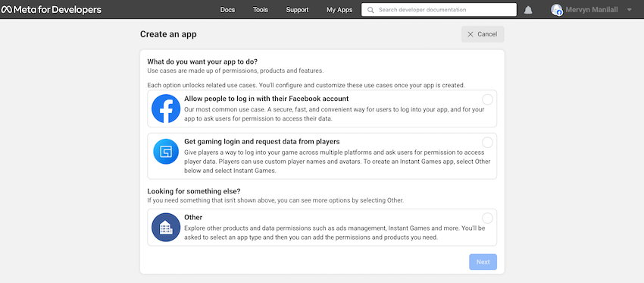Click Mervyn Manilall account name
Screen dimensions: 644x283
(592, 10)
